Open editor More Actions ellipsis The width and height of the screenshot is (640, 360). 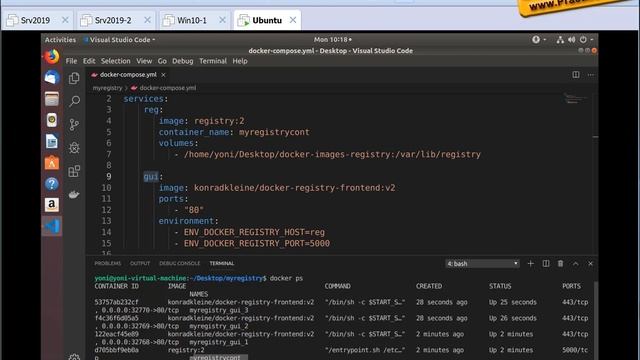pos(591,75)
